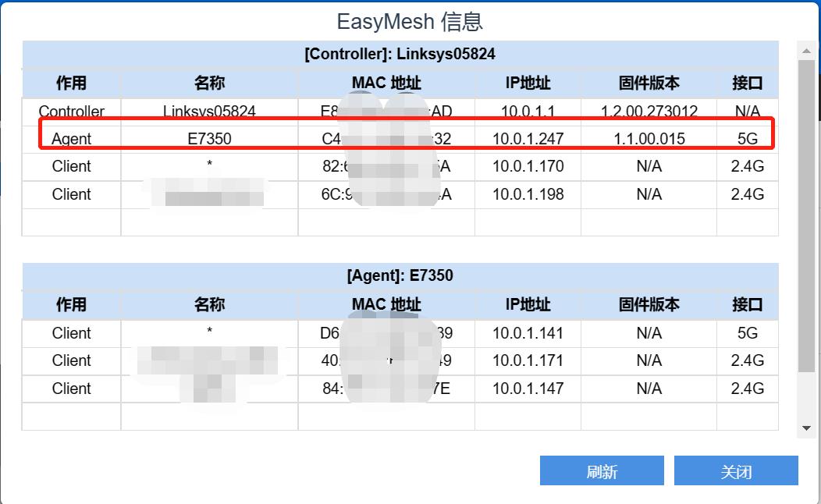821x504 pixels.
Task: Click client IP 10.0.1.147
Action: [x=528, y=389]
